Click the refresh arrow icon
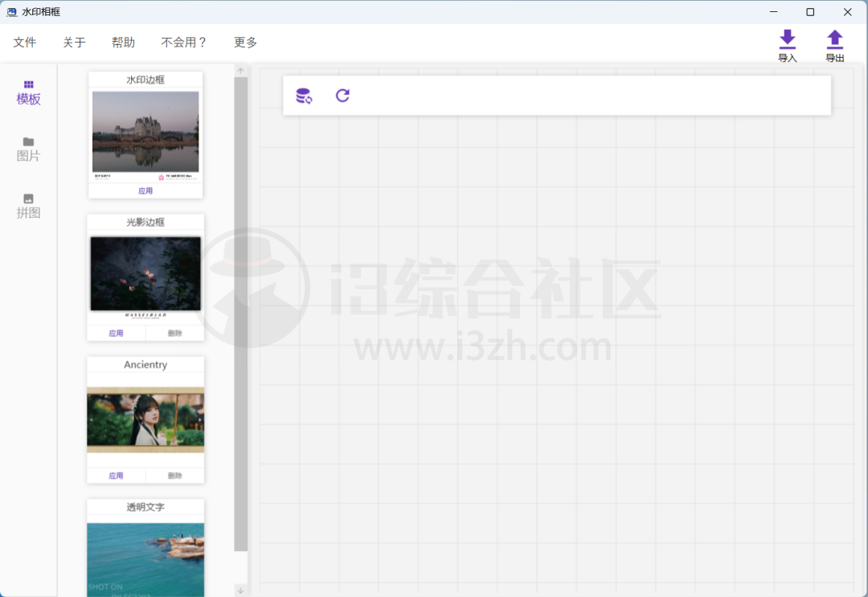This screenshot has height=597, width=868. tap(342, 96)
